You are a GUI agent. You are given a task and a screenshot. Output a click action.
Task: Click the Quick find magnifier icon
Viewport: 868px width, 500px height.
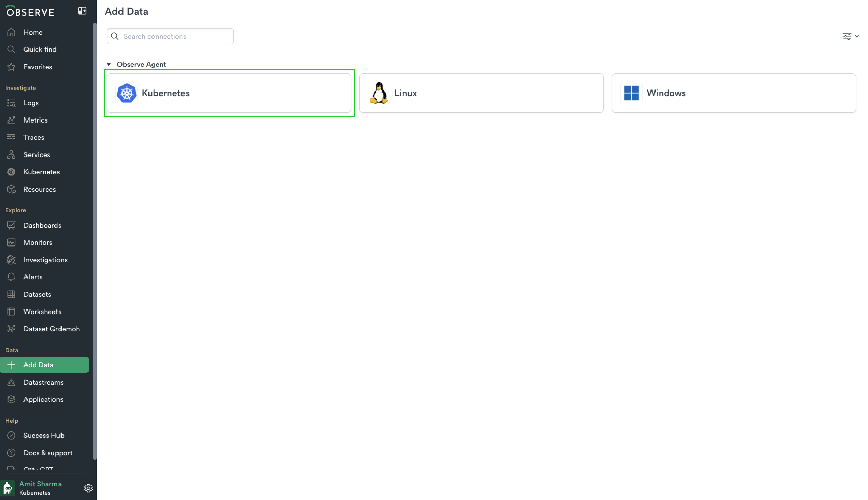pos(11,50)
